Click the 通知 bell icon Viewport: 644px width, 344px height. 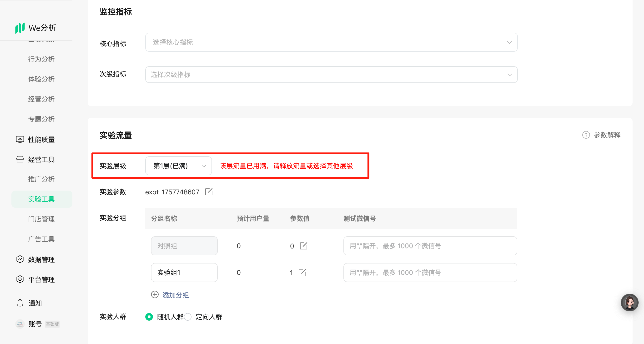(x=20, y=303)
